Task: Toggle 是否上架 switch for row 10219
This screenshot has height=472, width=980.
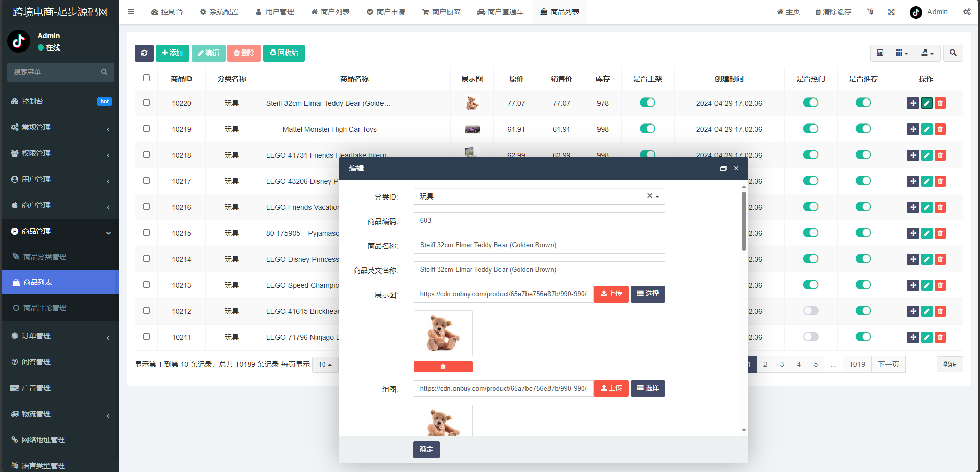Action: [x=648, y=129]
